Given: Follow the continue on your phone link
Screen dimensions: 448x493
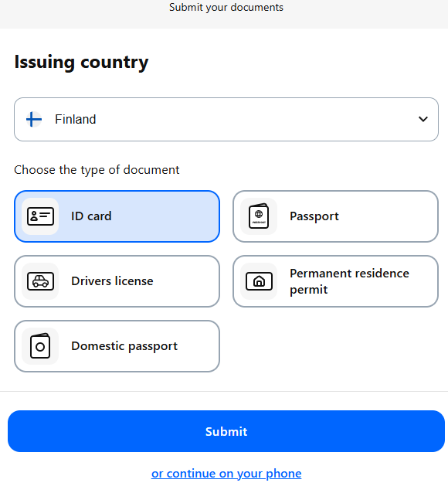Looking at the screenshot, I should click(x=226, y=474).
